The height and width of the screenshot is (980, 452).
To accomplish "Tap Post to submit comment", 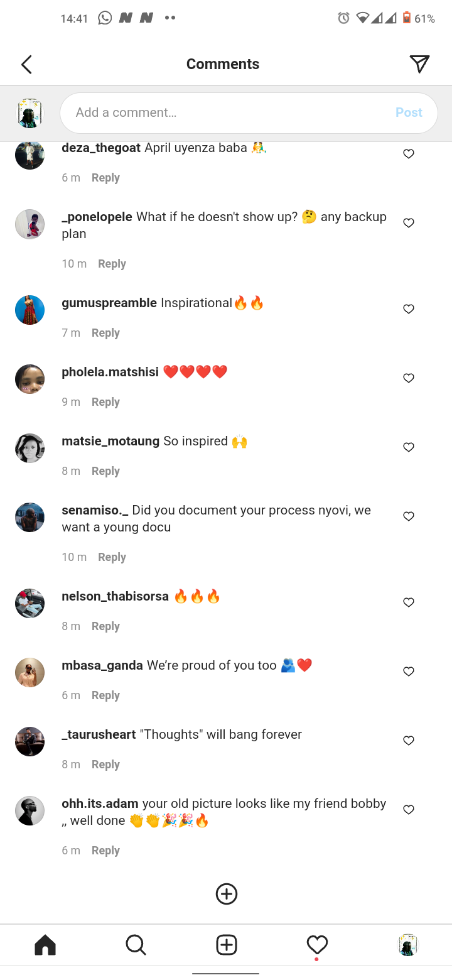I will click(409, 112).
